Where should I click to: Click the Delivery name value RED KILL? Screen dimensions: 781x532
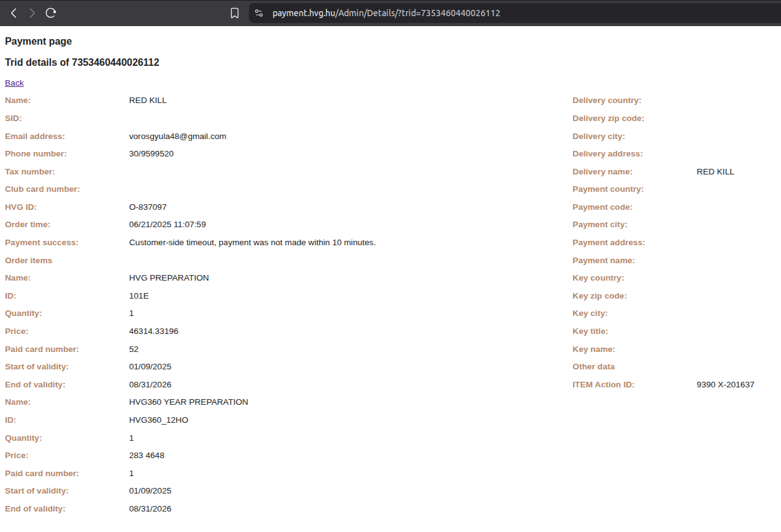(716, 172)
